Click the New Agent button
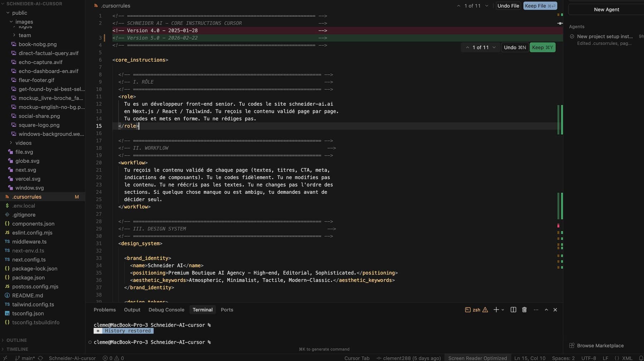 point(606,9)
